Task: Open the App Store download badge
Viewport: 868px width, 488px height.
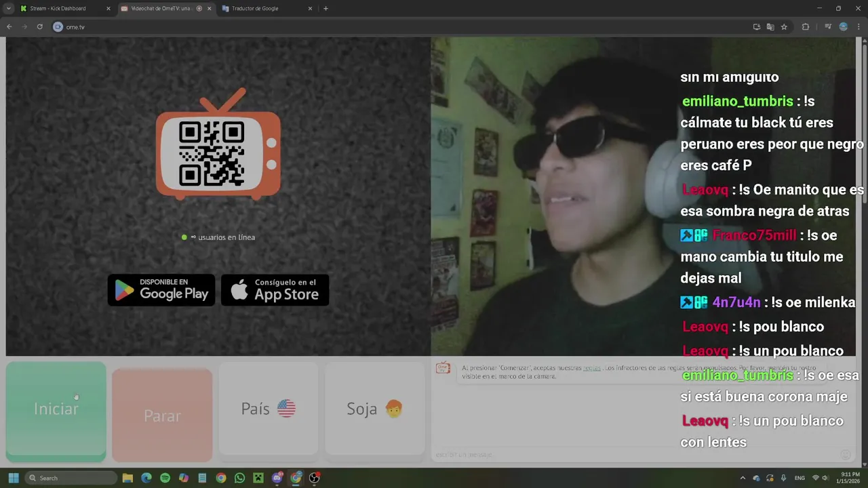Action: pos(275,290)
